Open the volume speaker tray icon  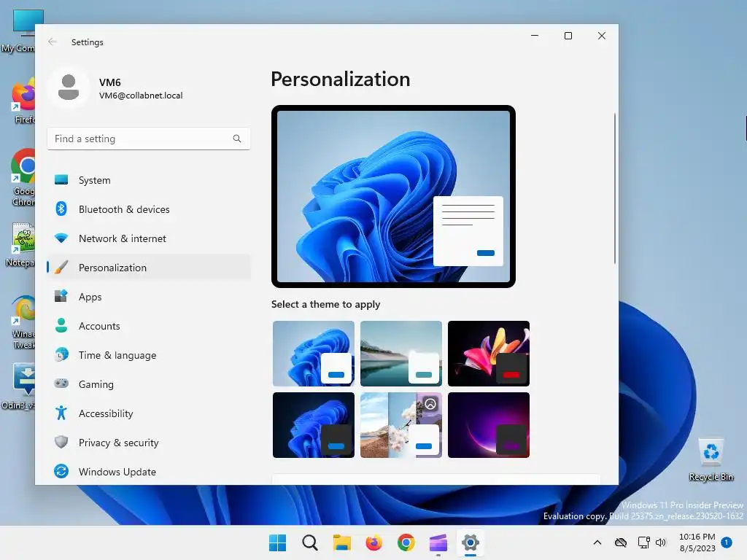point(661,542)
